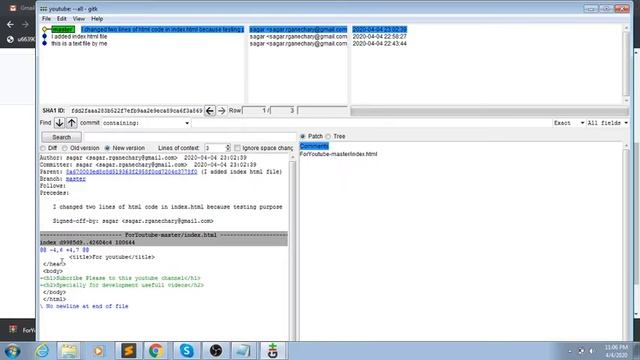
Task: Find previous match with up arrow
Action: [71, 122]
